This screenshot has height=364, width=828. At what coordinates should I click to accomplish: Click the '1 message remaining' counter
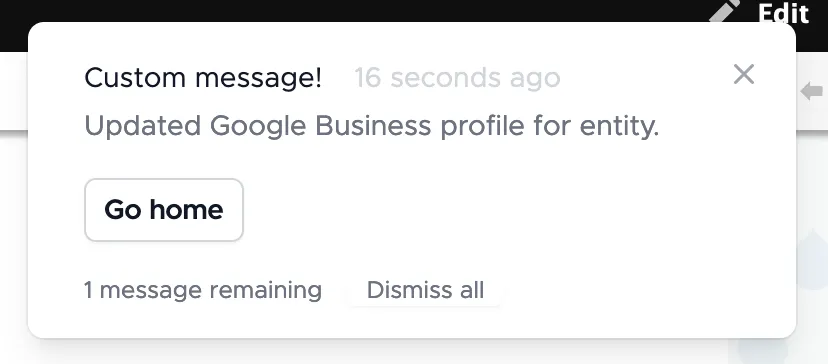tap(203, 290)
